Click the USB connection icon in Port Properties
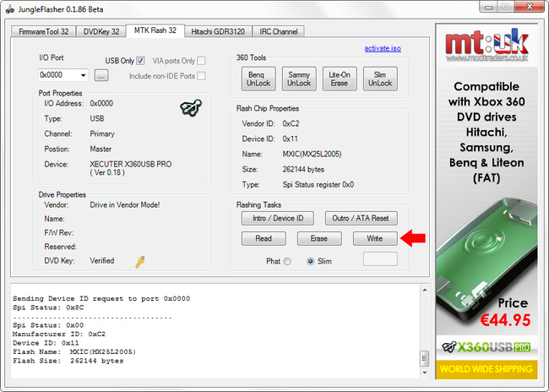 (191, 107)
